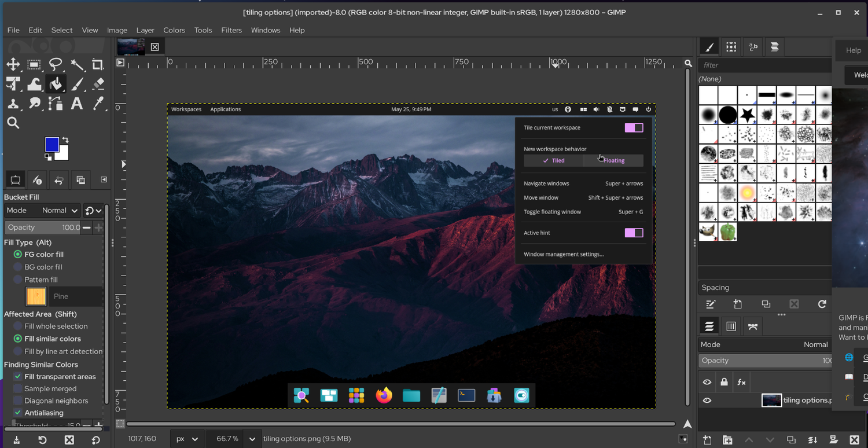Open the tool options tab configuration menu
868x448 pixels.
[104, 179]
